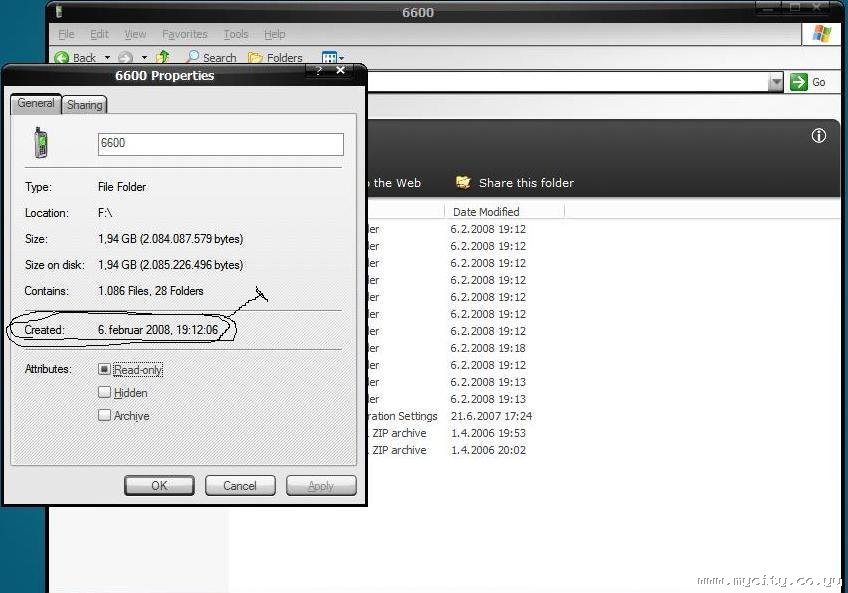Click the OK button
This screenshot has height=593, width=848.
159,485
